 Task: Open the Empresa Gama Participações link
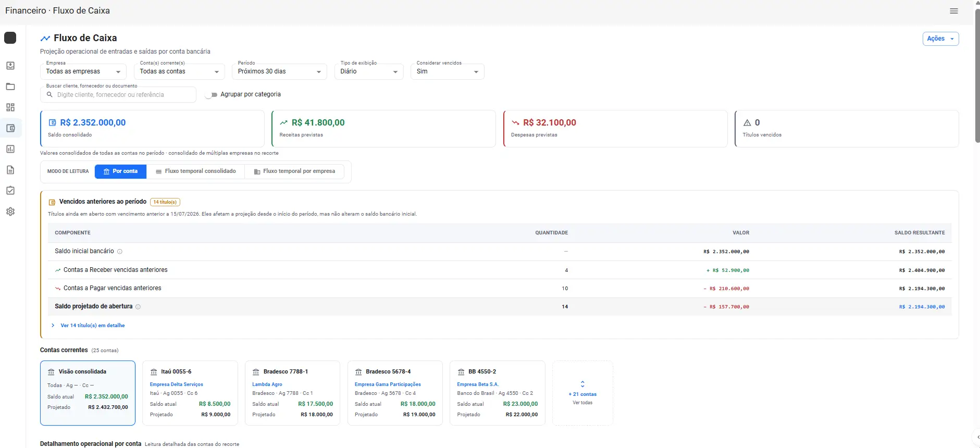(x=388, y=384)
